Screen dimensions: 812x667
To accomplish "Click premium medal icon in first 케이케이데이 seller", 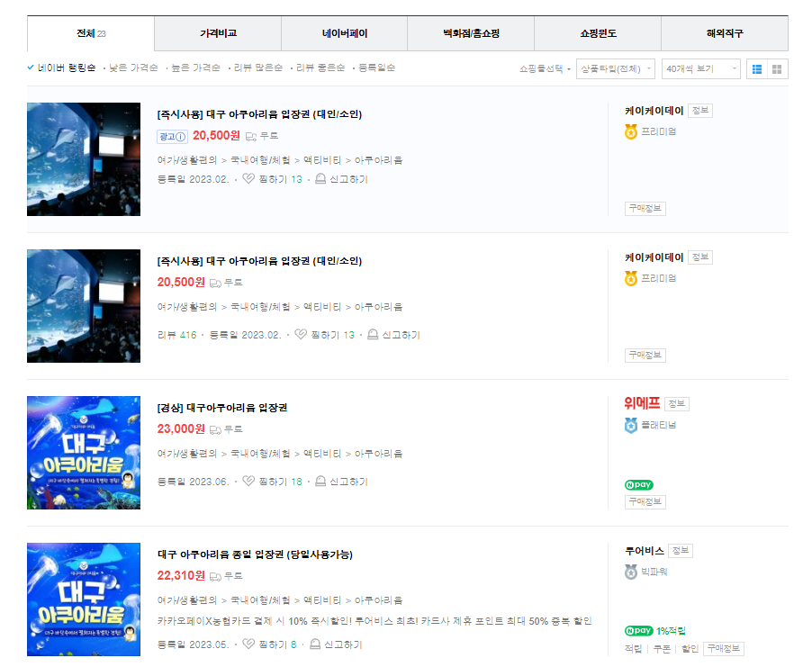I will click(631, 131).
